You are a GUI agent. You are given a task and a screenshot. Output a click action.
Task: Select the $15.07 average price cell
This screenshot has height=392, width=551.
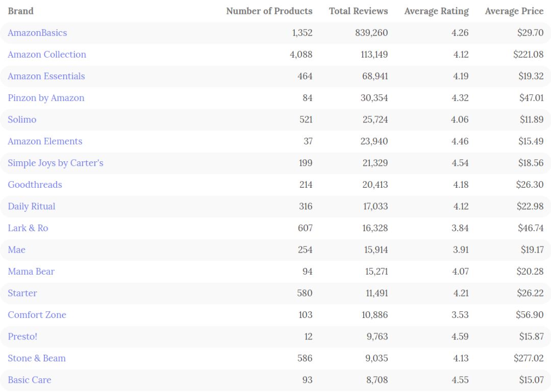coord(531,380)
